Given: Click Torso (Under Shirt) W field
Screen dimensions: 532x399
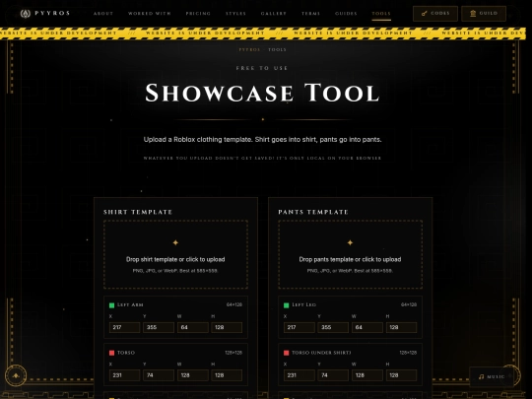Looking at the screenshot, I should [367, 375].
